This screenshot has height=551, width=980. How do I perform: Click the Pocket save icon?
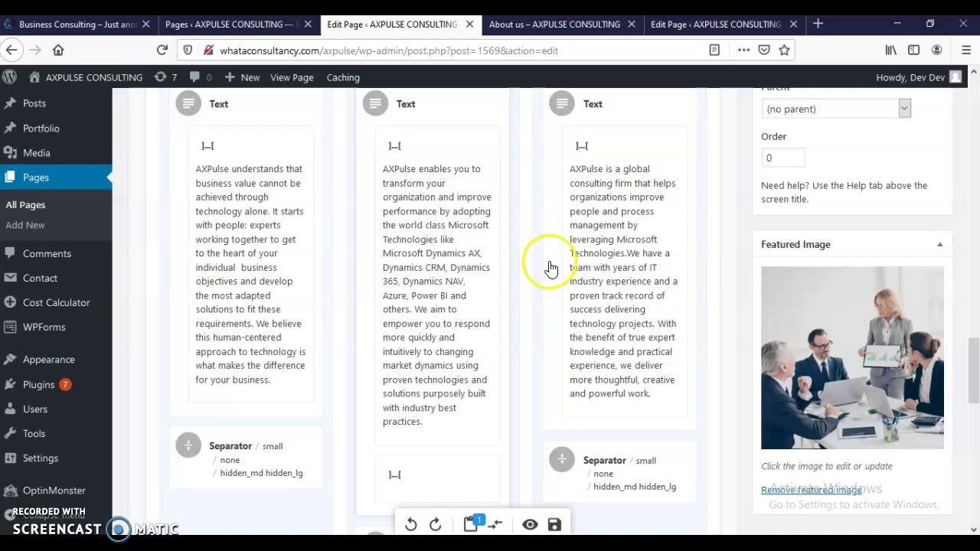pyautogui.click(x=764, y=51)
